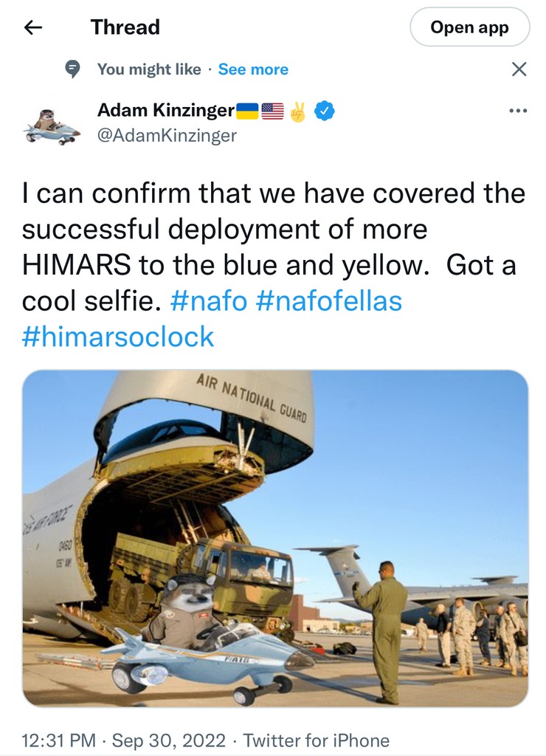Viewport: 546px width, 756px height.
Task: Expand the cargo plane tweet image
Action: (275, 538)
